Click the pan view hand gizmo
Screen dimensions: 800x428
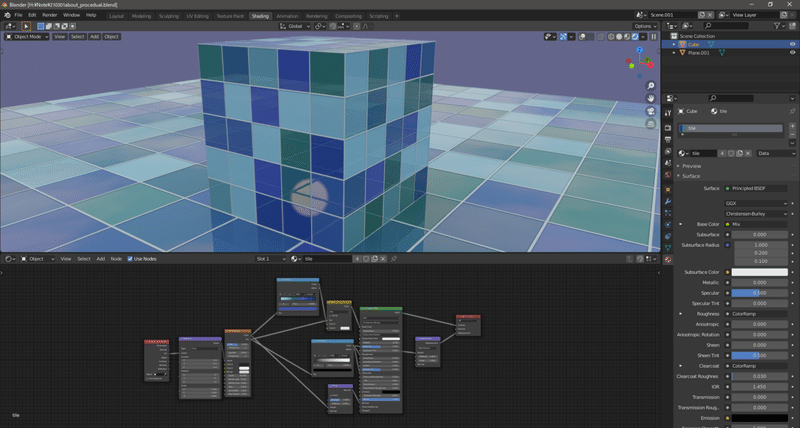tap(651, 99)
